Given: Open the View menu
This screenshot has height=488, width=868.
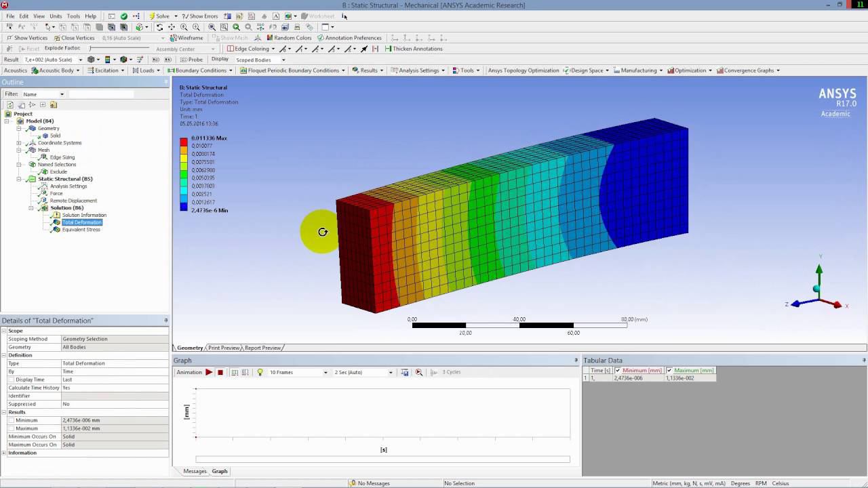Looking at the screenshot, I should (x=39, y=16).
